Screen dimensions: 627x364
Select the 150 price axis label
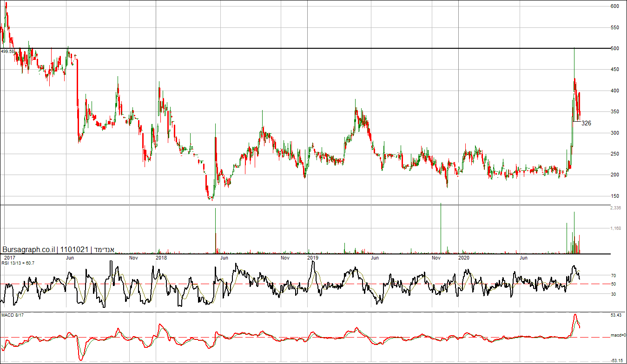(x=615, y=196)
